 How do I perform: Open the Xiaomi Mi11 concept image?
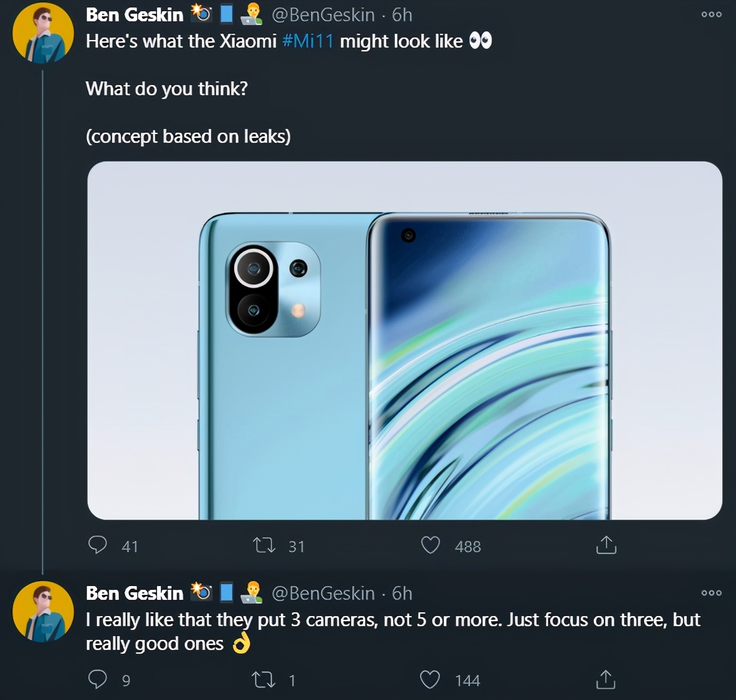click(404, 341)
